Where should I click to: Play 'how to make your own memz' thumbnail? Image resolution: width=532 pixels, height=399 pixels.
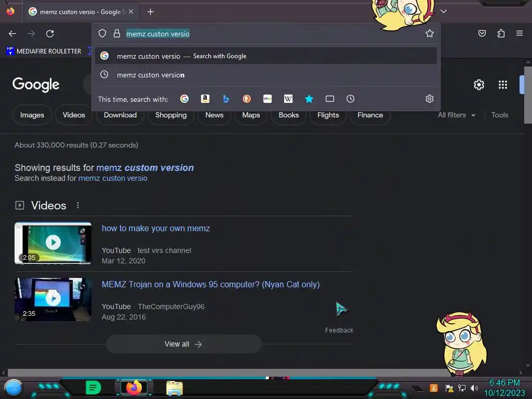[53, 243]
